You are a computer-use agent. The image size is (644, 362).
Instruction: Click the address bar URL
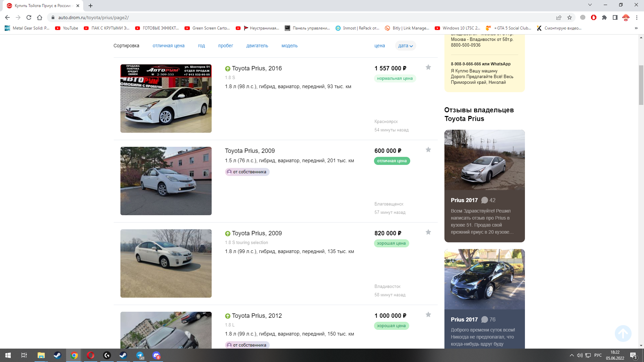pos(94,17)
